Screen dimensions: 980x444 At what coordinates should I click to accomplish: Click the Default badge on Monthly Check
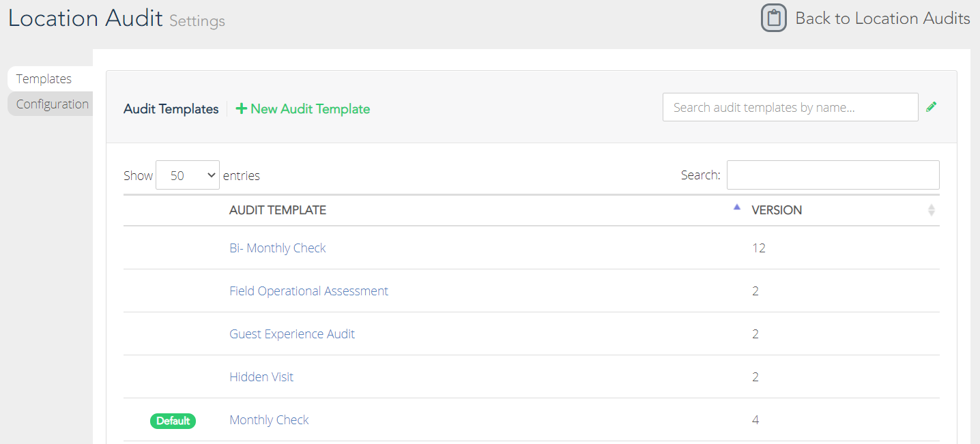pyautogui.click(x=173, y=421)
